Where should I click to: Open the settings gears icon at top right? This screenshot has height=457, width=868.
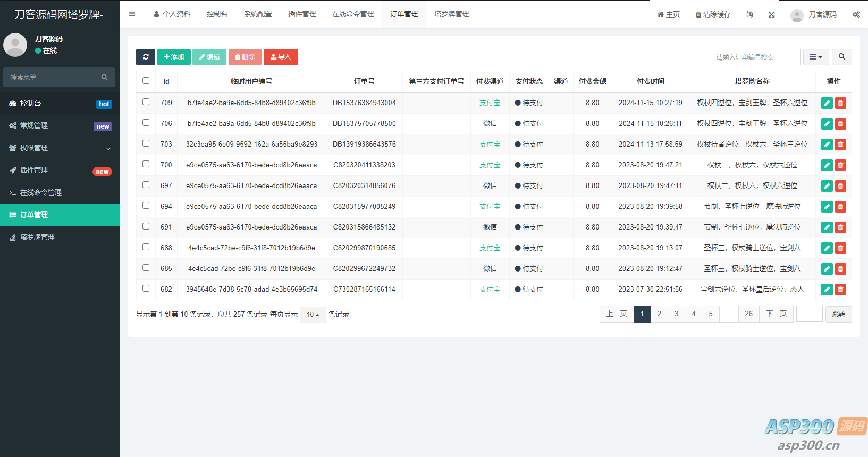pyautogui.click(x=856, y=14)
